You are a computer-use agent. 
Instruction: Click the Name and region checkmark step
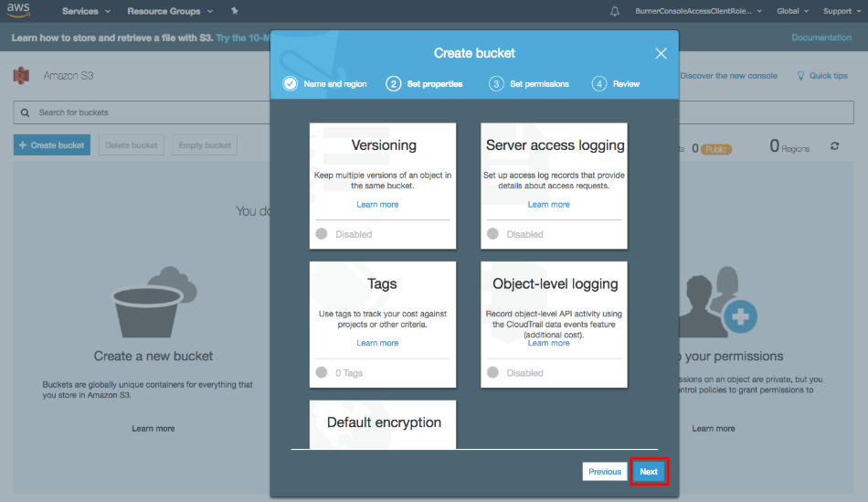coord(290,84)
